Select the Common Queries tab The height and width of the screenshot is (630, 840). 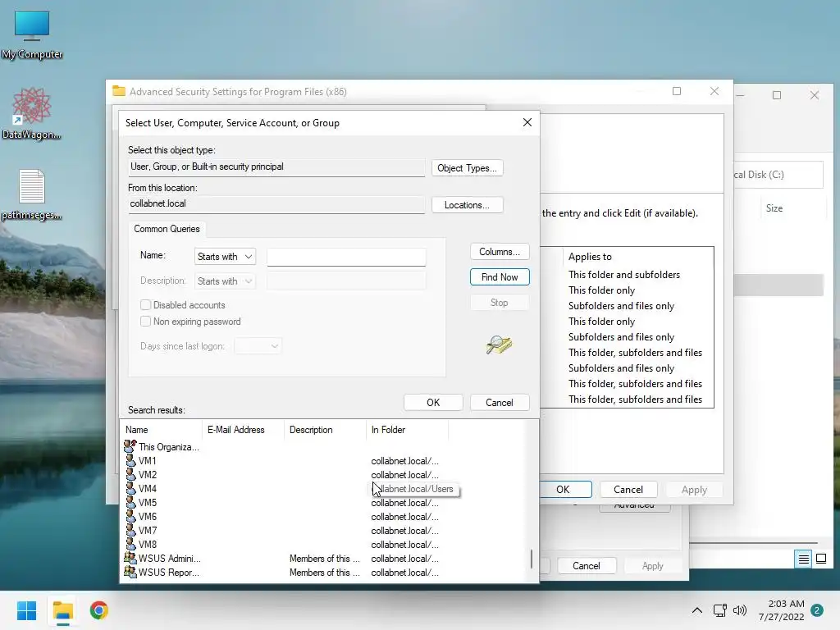tap(167, 229)
